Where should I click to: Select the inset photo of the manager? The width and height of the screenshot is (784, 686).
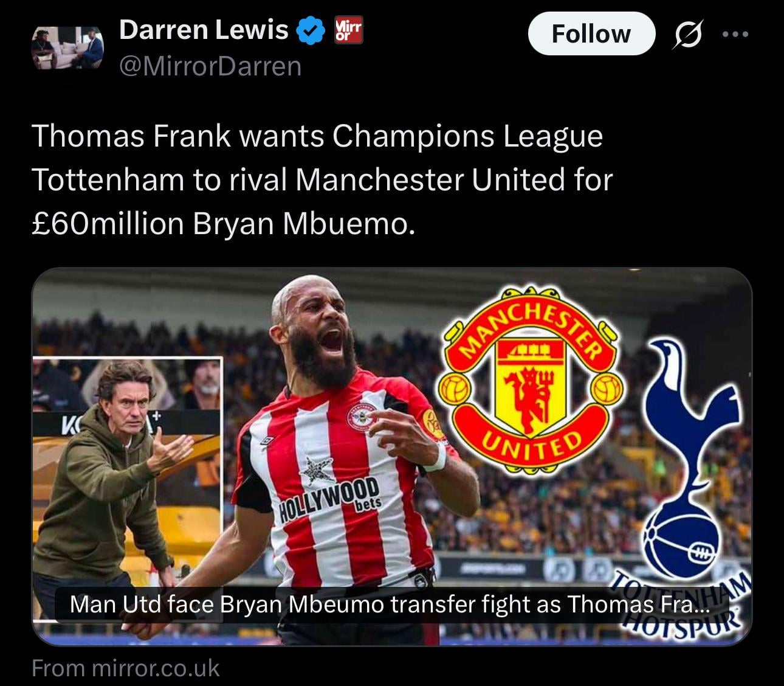pyautogui.click(x=127, y=488)
